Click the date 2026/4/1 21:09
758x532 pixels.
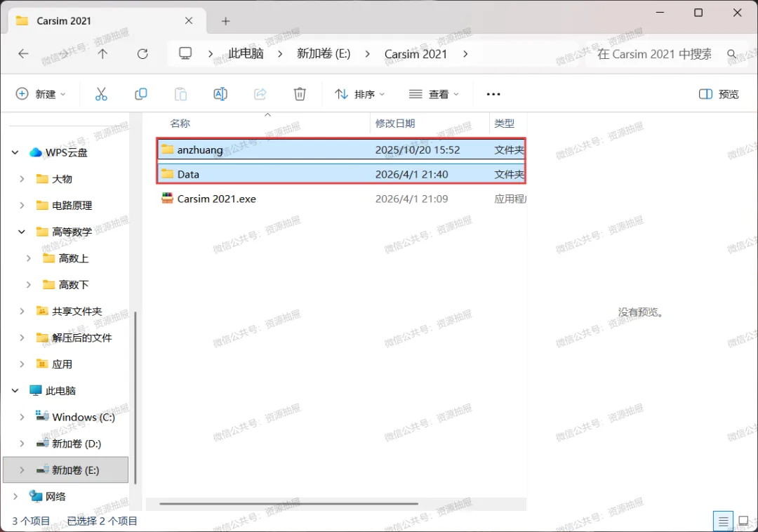click(411, 199)
